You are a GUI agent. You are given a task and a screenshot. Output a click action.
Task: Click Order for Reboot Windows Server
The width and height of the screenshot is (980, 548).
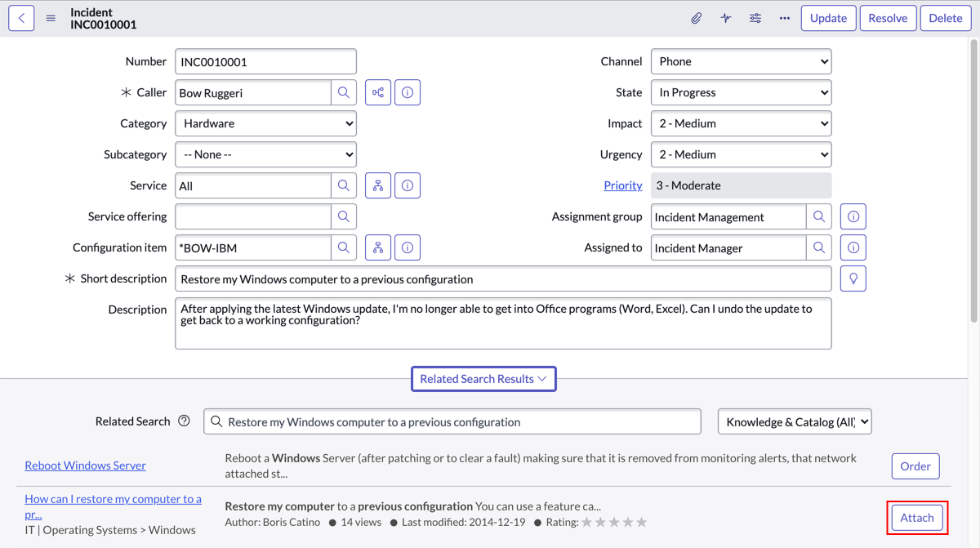point(915,466)
